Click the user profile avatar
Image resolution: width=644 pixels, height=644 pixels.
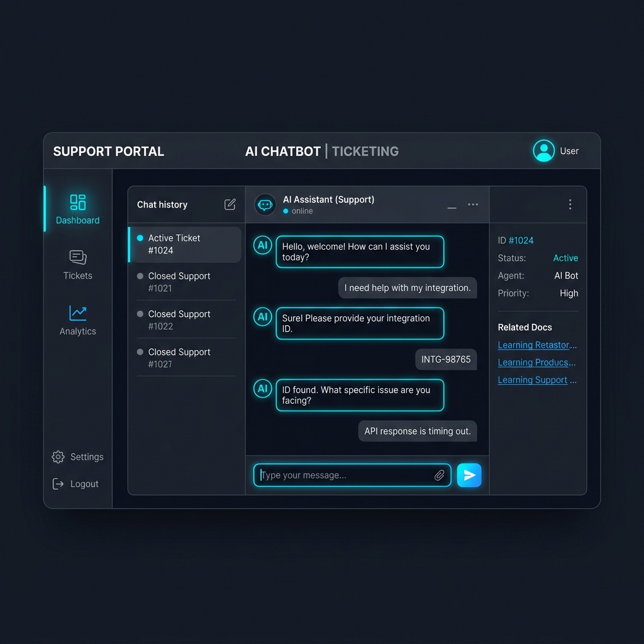tap(544, 151)
